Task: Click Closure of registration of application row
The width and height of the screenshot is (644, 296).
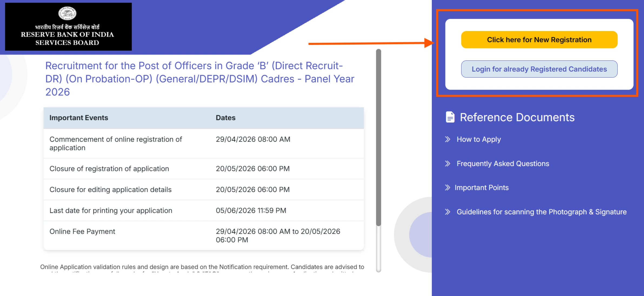Action: [204, 169]
